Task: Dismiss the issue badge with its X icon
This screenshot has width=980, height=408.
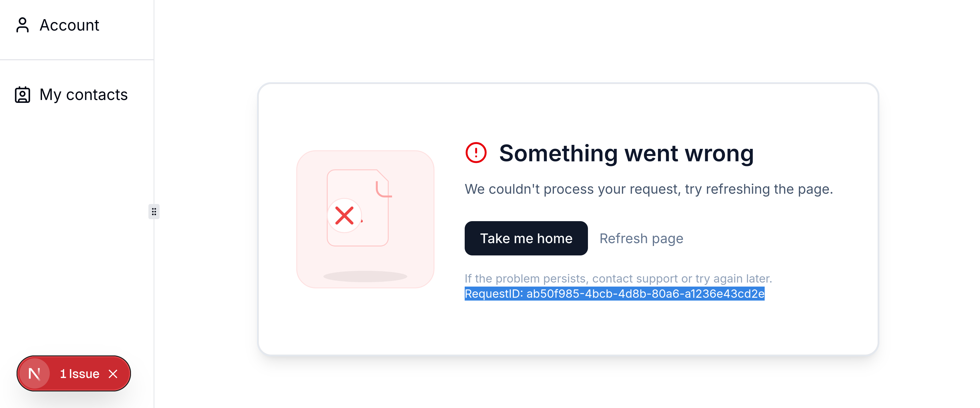Action: point(113,374)
